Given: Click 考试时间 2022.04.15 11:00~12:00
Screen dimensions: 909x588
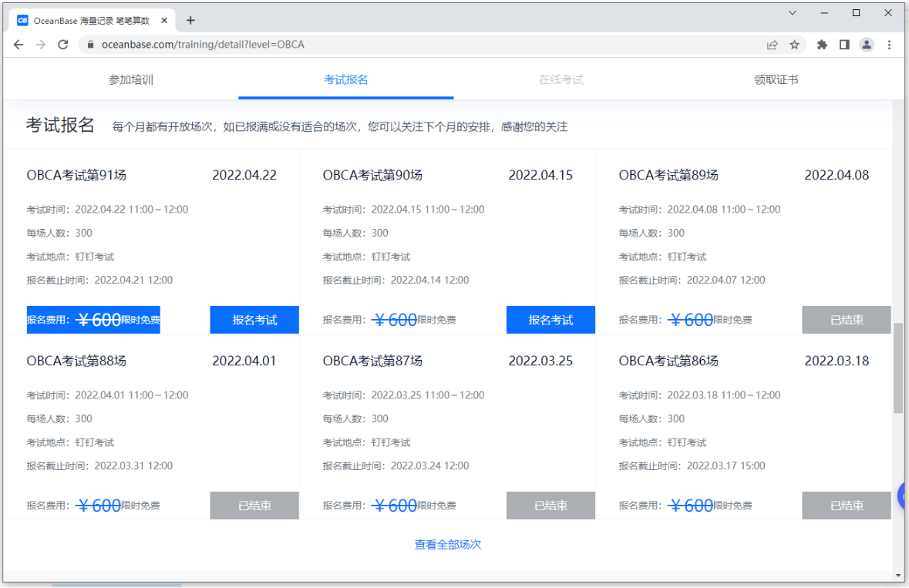Looking at the screenshot, I should point(403,210).
